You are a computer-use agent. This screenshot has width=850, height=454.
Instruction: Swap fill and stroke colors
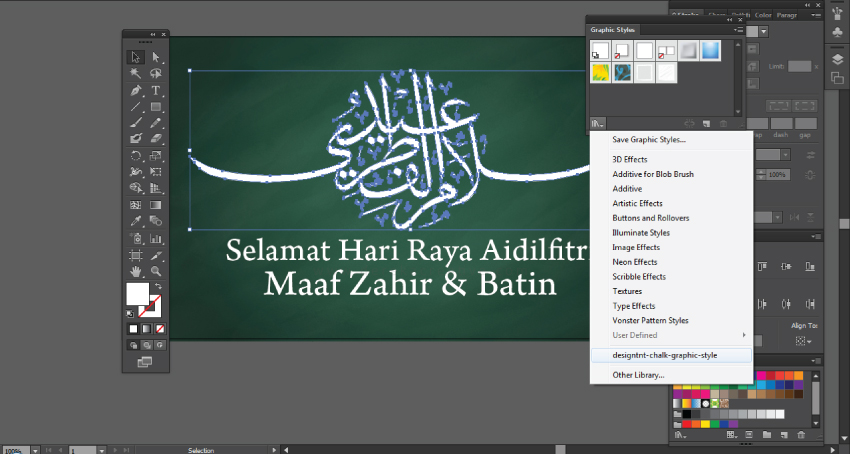(x=158, y=287)
